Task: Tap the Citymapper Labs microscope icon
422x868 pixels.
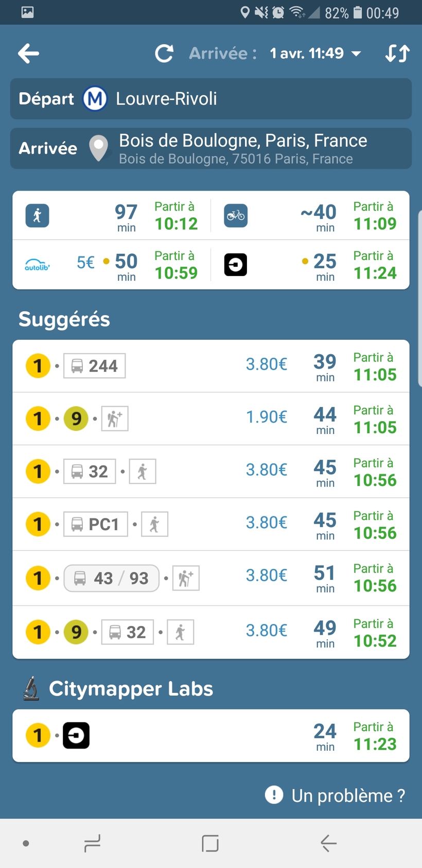Action: (31, 688)
